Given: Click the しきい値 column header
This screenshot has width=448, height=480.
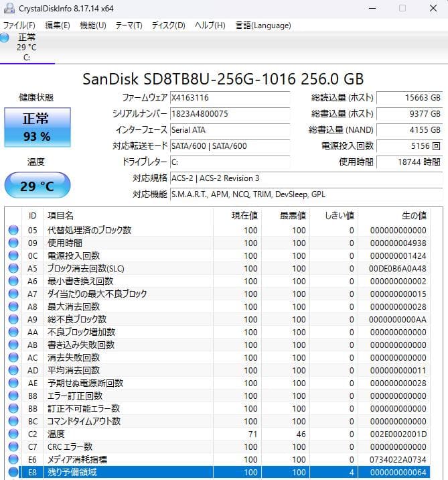Looking at the screenshot, I should click(x=334, y=215).
